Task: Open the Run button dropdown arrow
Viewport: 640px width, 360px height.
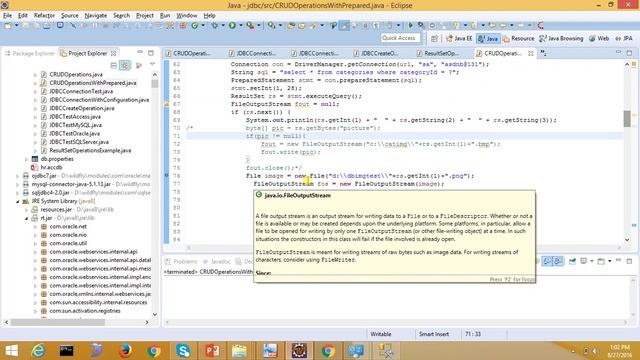Action: tap(240, 26)
